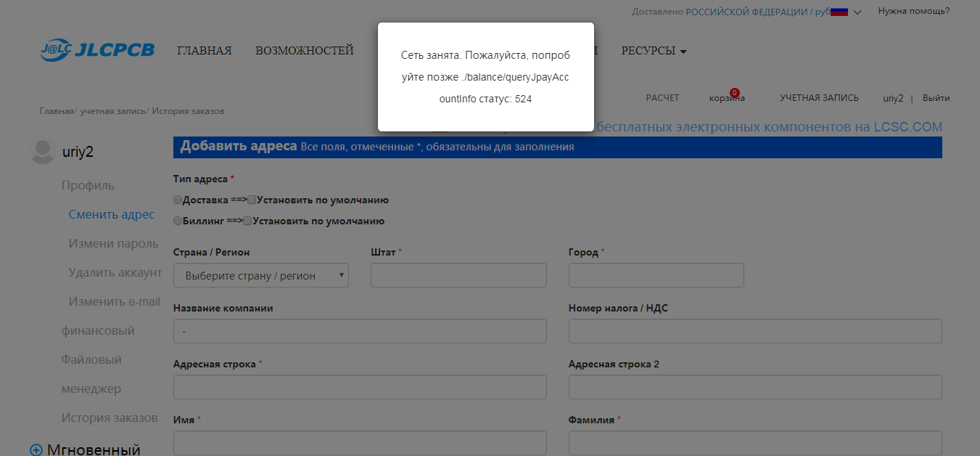Viewport: 980px width, 456px height.
Task: Open Файловый менеджер in sidebar
Action: (91, 374)
